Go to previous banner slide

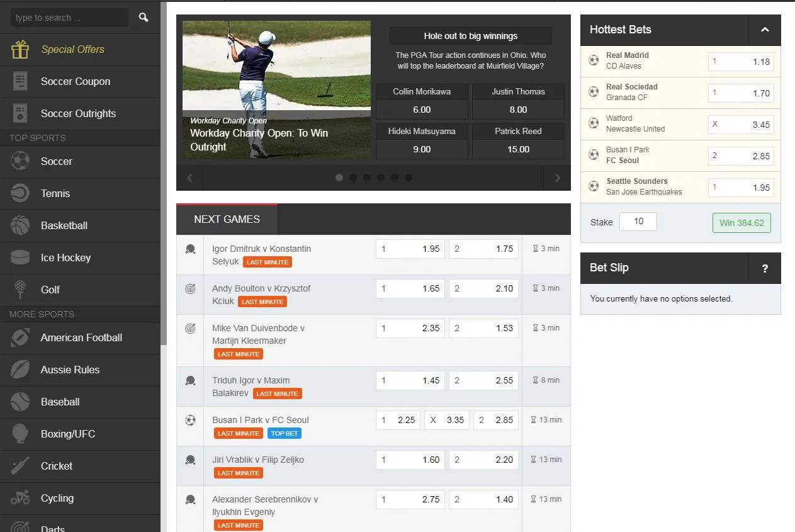tap(189, 178)
